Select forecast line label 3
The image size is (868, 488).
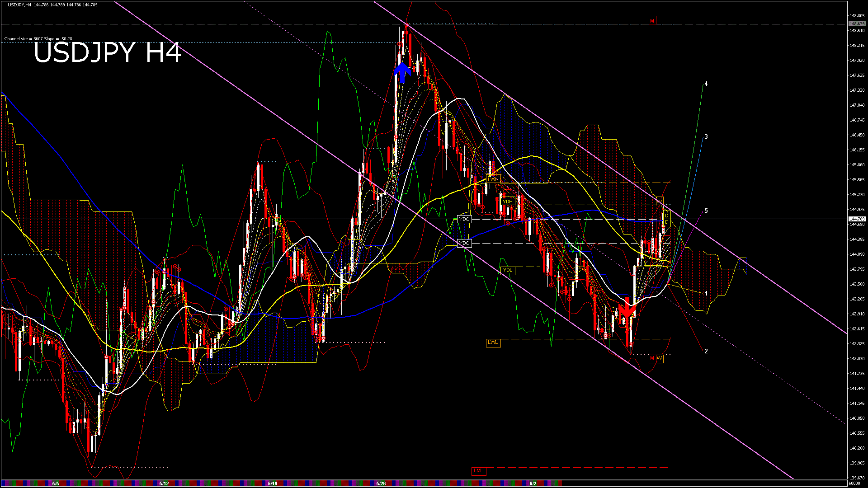706,137
